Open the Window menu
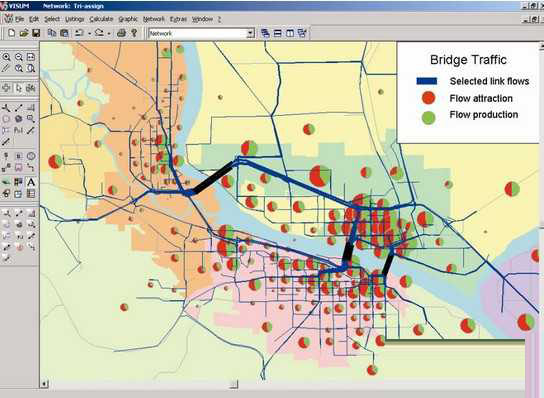 coord(202,19)
